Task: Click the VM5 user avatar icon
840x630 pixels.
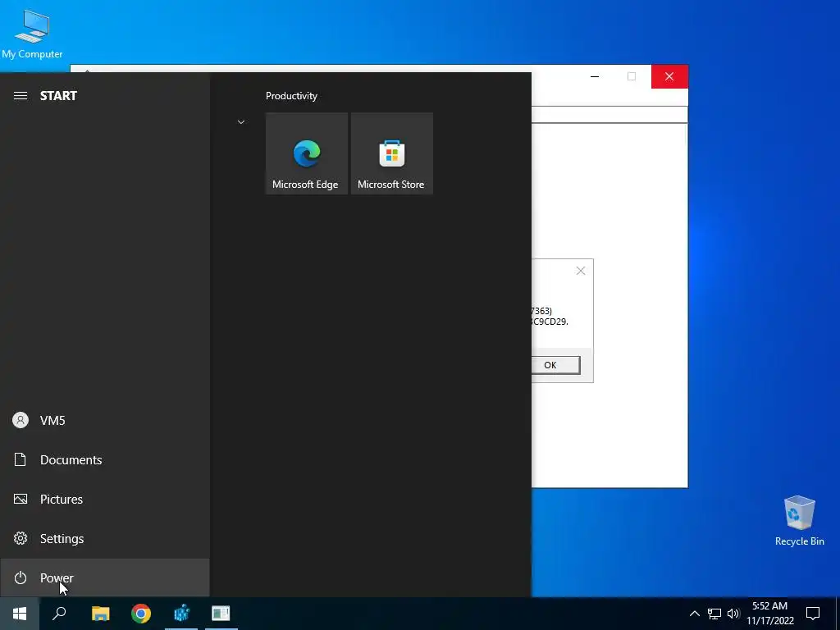Action: point(21,420)
